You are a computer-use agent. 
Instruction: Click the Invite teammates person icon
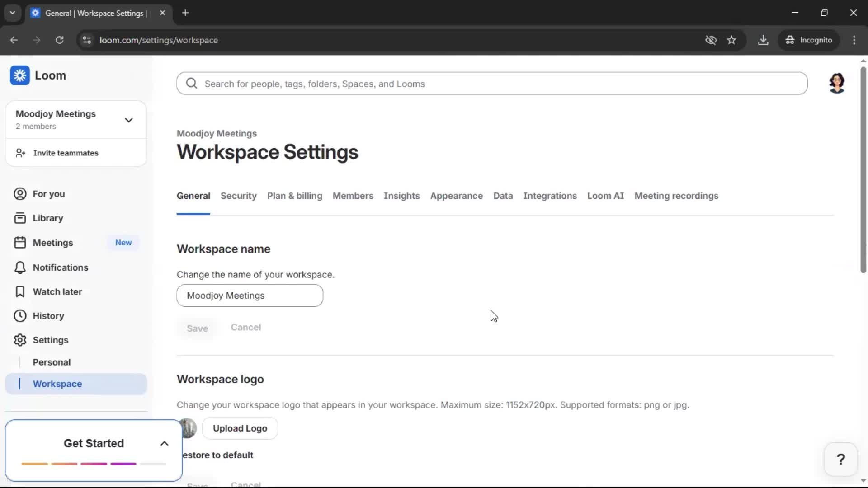[20, 153]
